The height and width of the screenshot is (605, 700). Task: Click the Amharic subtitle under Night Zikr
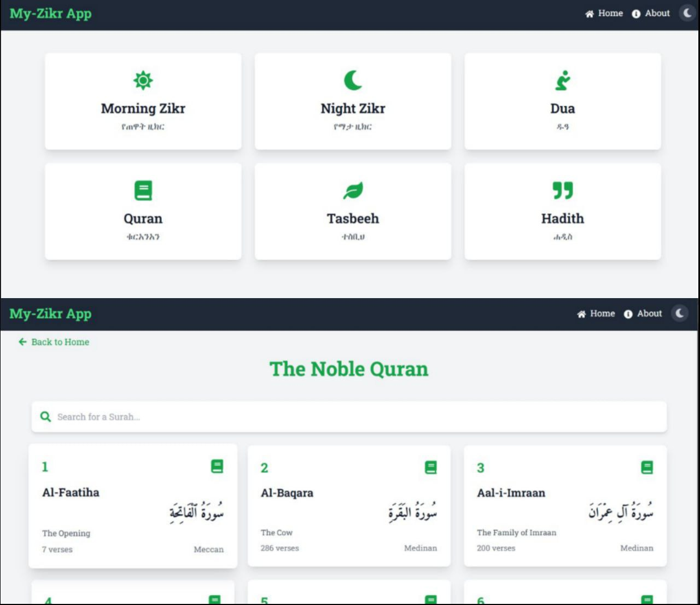[353, 127]
